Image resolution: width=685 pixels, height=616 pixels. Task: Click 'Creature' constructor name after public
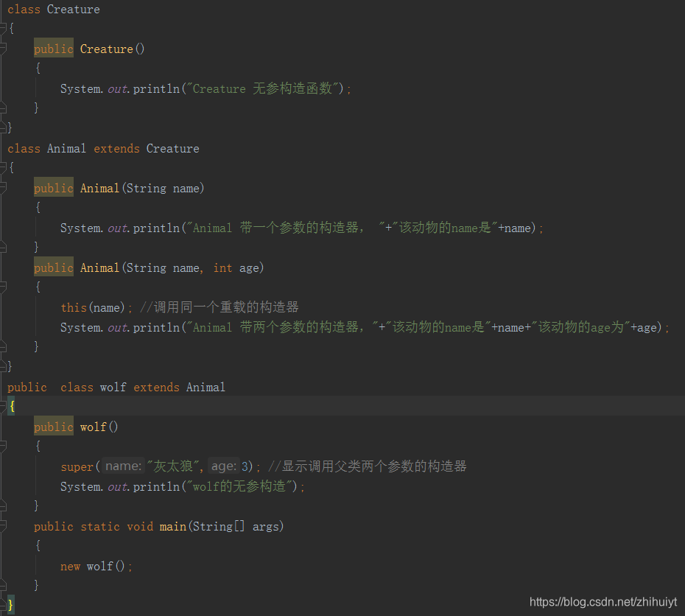click(x=107, y=49)
